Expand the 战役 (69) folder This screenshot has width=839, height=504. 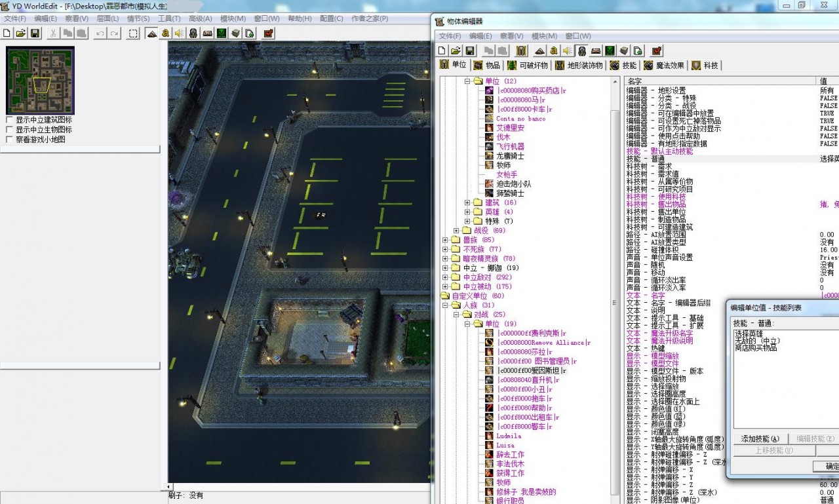point(457,231)
